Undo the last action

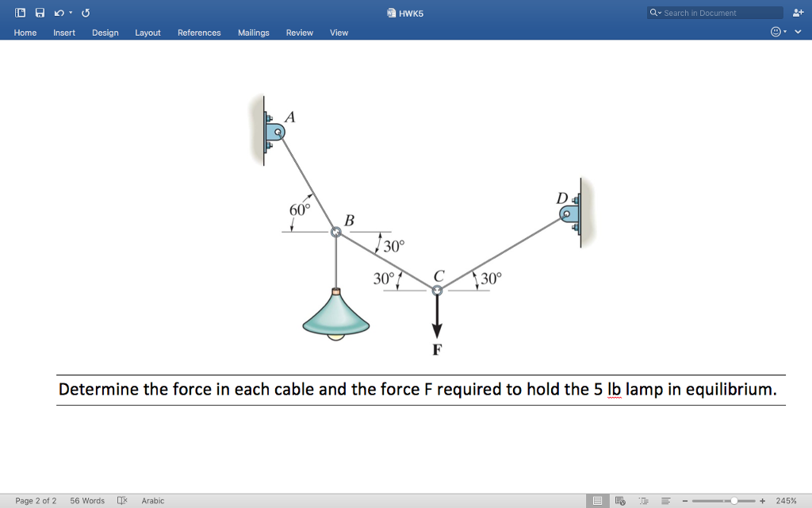click(58, 12)
